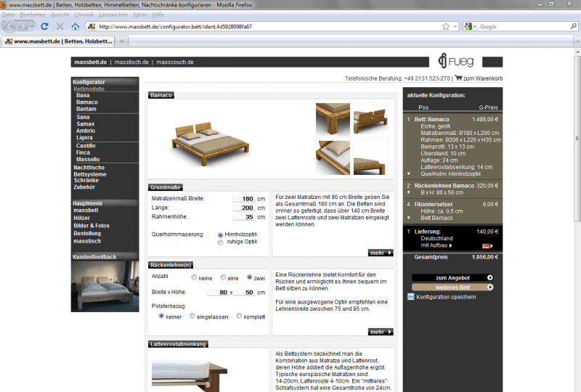Open Nachttische in the sidebar
This screenshot has height=392, width=581.
pos(89,168)
